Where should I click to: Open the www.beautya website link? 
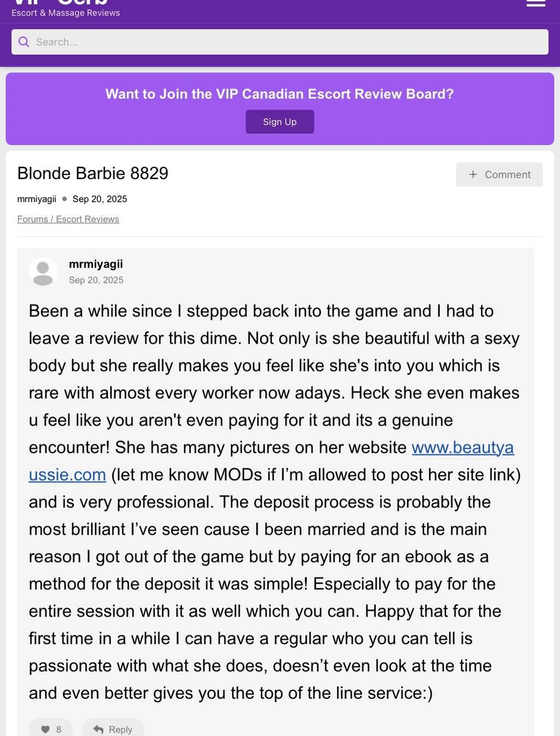462,448
